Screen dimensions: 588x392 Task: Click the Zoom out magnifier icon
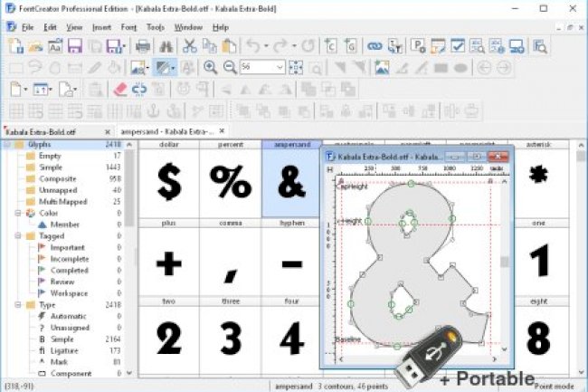(x=230, y=68)
